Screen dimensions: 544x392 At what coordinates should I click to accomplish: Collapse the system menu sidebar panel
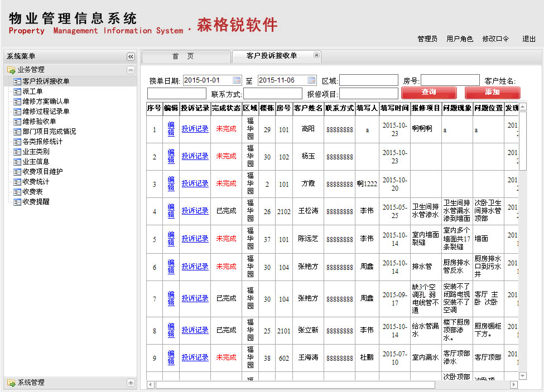click(x=131, y=56)
